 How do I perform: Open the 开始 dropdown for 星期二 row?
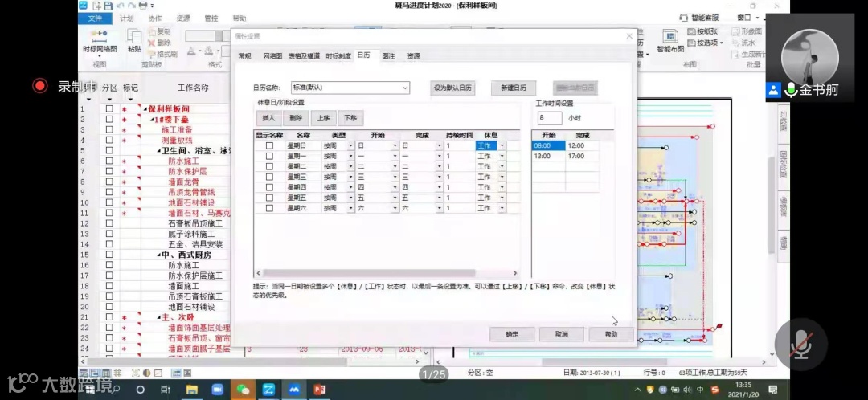(395, 166)
